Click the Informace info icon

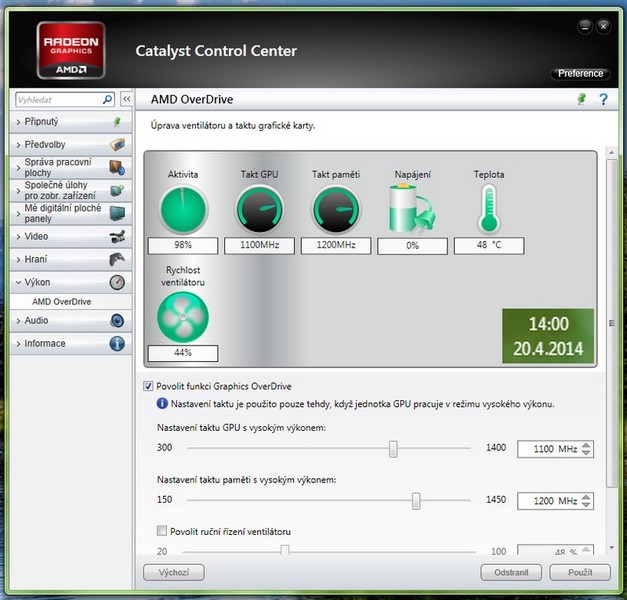(117, 344)
